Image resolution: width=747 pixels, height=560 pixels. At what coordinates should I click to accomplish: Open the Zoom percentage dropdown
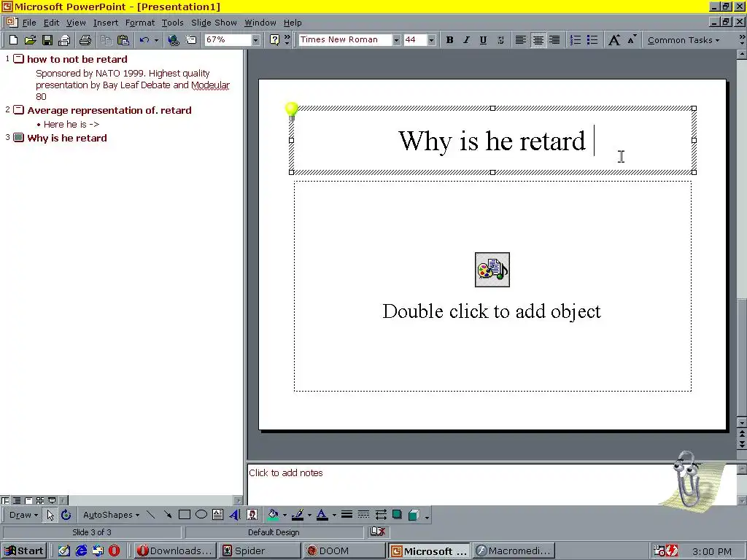tap(256, 40)
